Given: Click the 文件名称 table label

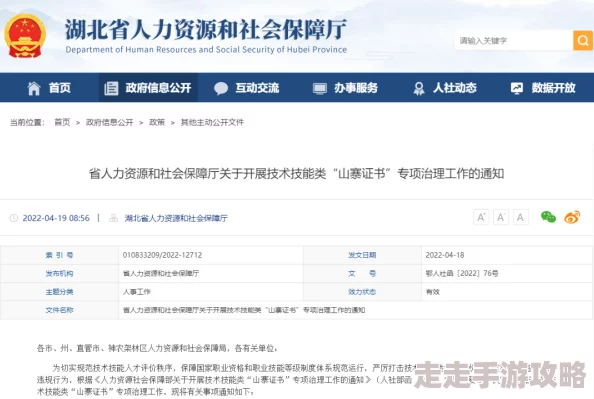Looking at the screenshot, I should point(59,310).
